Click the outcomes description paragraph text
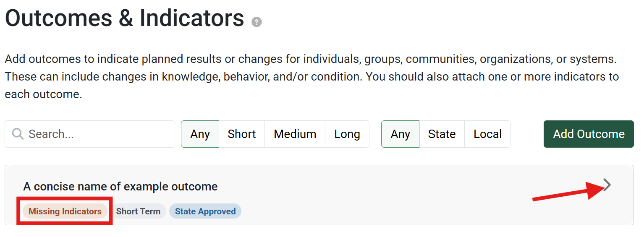 pos(311,76)
